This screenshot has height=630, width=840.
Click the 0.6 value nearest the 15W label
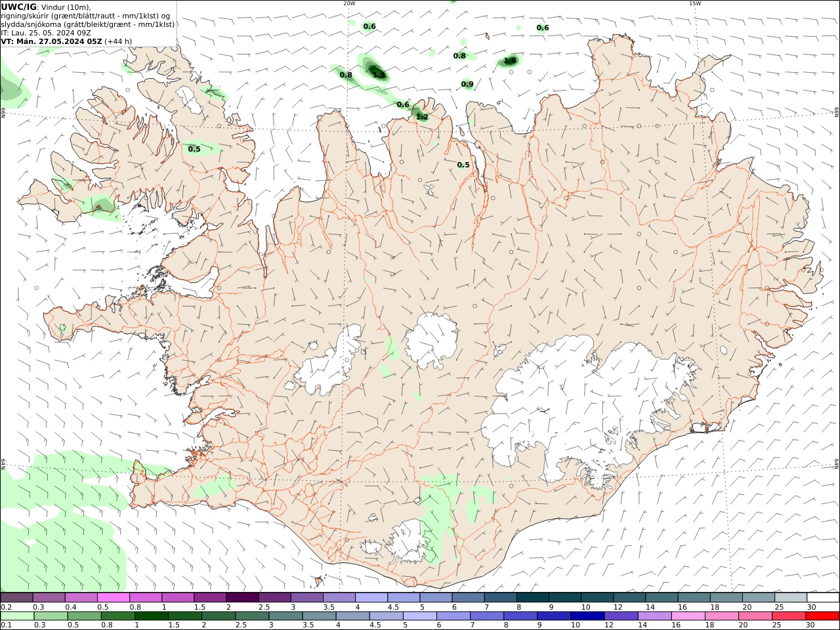click(543, 28)
